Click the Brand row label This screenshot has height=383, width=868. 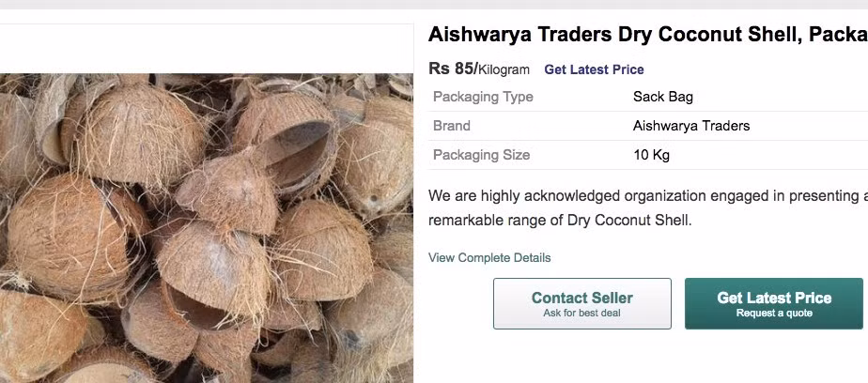pos(452,126)
